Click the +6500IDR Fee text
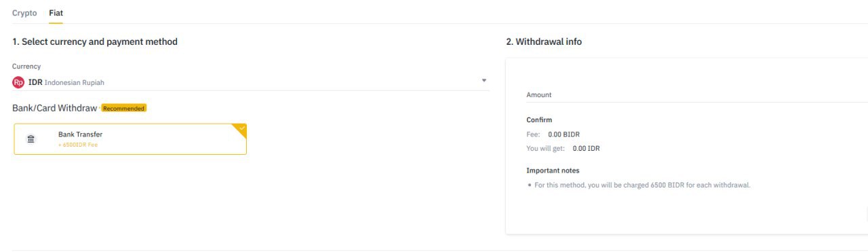This screenshot has height=252, width=868. 78,145
